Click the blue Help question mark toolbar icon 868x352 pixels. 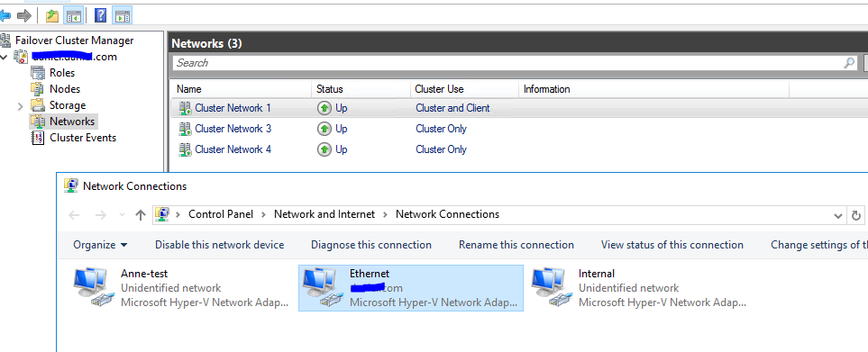100,15
